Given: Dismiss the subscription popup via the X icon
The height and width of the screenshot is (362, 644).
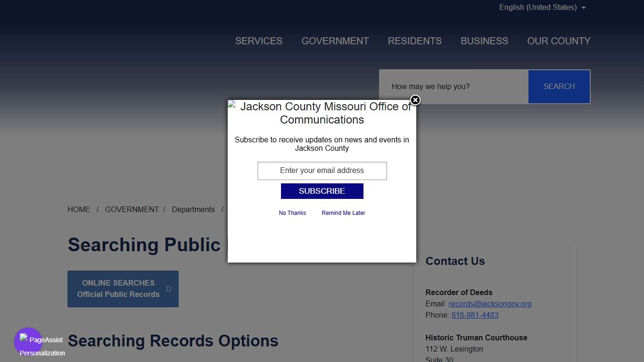Looking at the screenshot, I should (415, 100).
